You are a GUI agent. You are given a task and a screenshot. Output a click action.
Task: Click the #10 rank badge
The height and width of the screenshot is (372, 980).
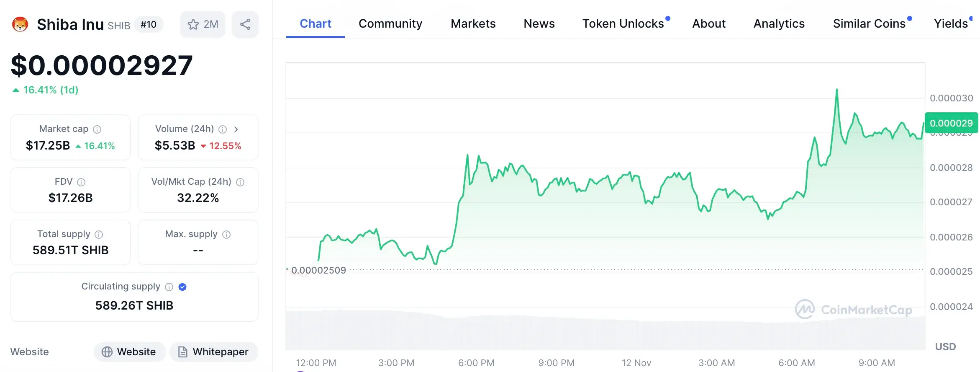149,25
